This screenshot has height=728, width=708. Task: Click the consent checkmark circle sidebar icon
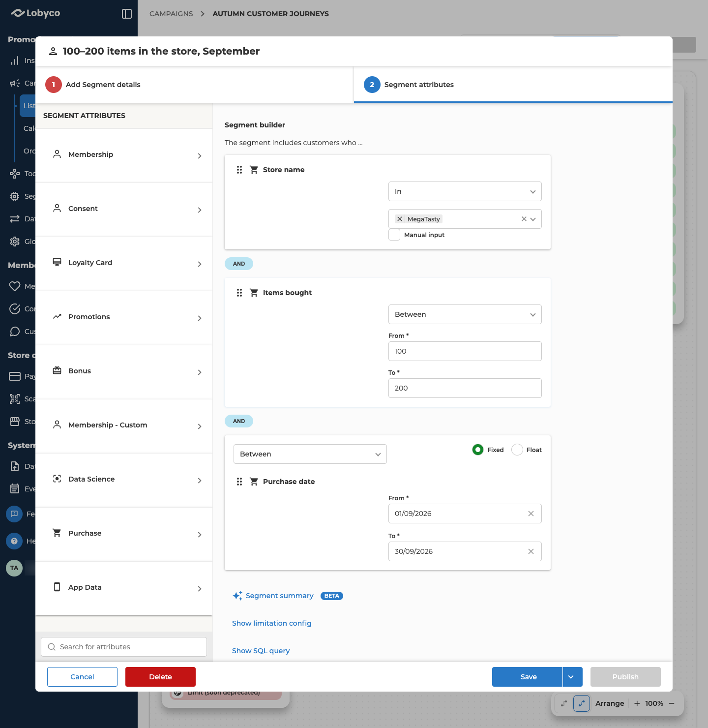15,309
